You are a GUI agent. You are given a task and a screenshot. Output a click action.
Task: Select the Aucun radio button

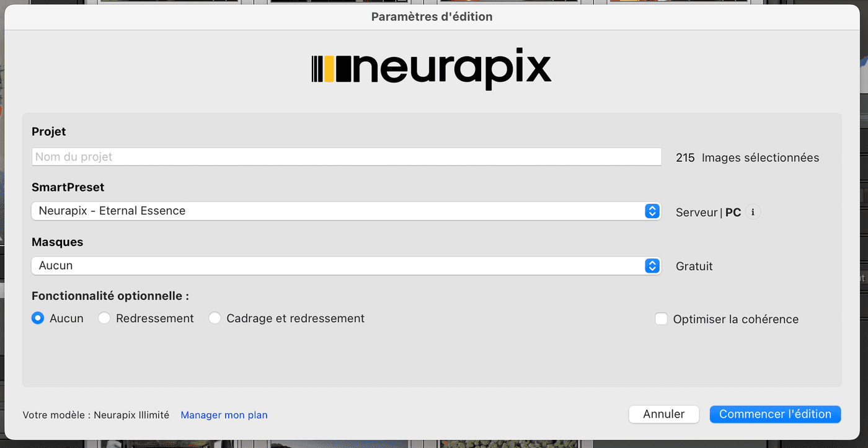pos(38,318)
